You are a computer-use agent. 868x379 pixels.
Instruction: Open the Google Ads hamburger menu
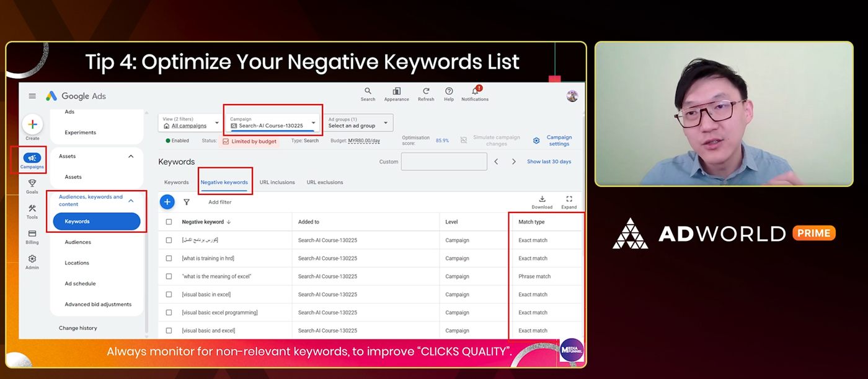(x=32, y=96)
